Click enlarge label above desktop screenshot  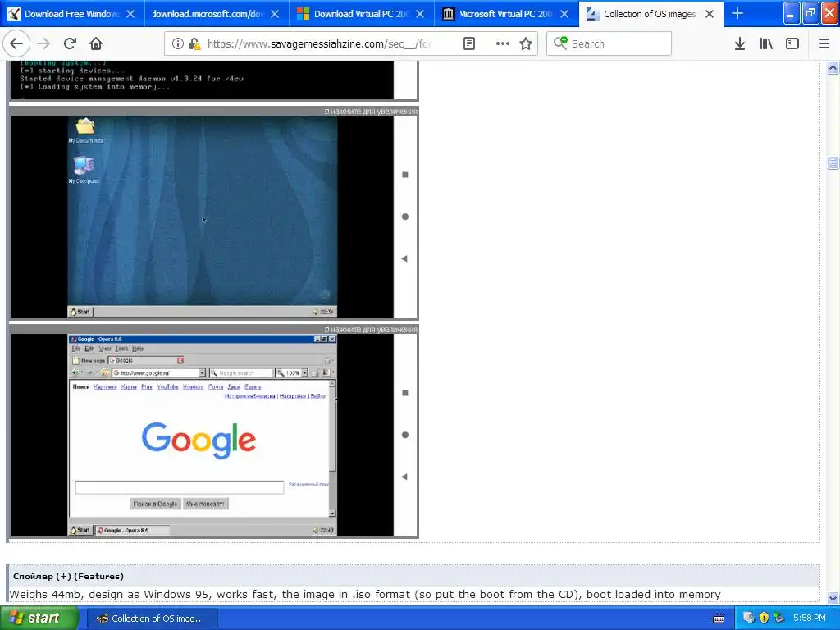point(371,112)
